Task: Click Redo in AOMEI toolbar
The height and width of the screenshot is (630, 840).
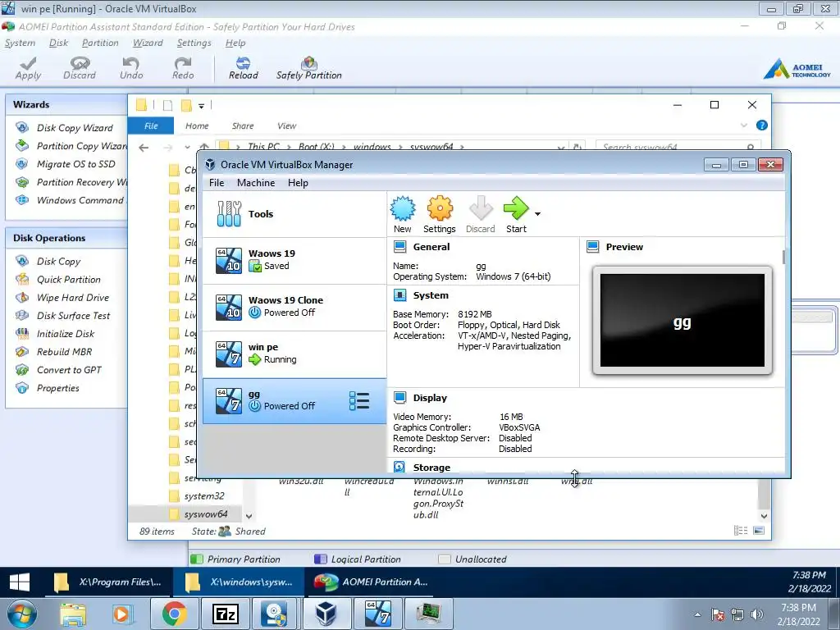Action: point(183,68)
